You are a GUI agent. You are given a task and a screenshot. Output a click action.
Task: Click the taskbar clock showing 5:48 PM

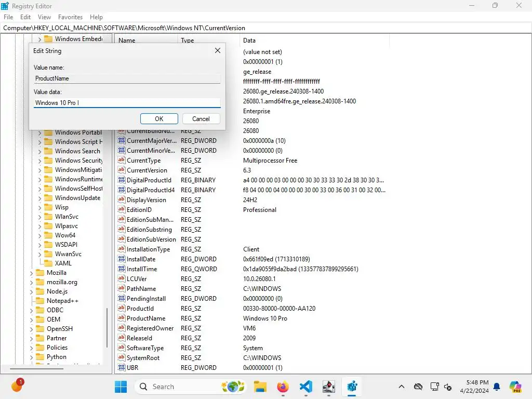coord(474,387)
